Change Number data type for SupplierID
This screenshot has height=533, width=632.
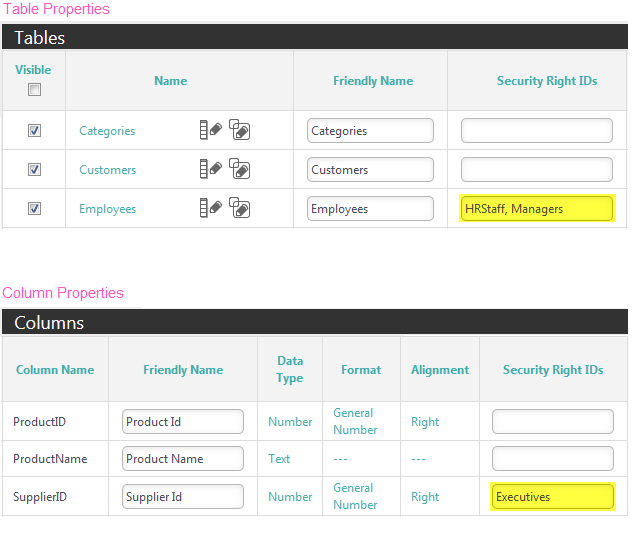coord(290,497)
